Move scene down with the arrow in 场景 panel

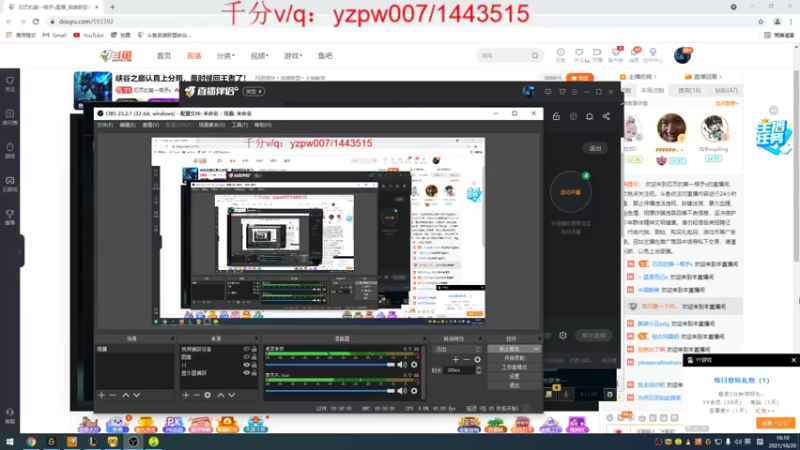[137, 395]
